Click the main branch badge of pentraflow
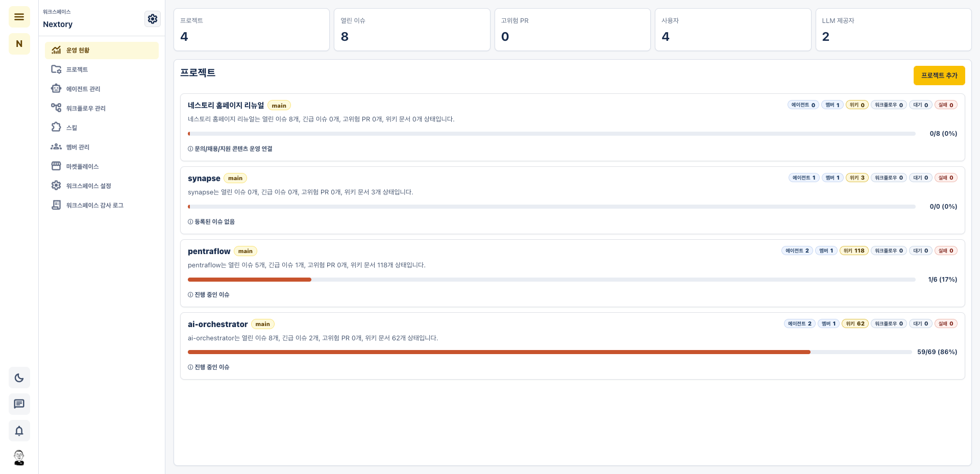The image size is (980, 474). (246, 251)
